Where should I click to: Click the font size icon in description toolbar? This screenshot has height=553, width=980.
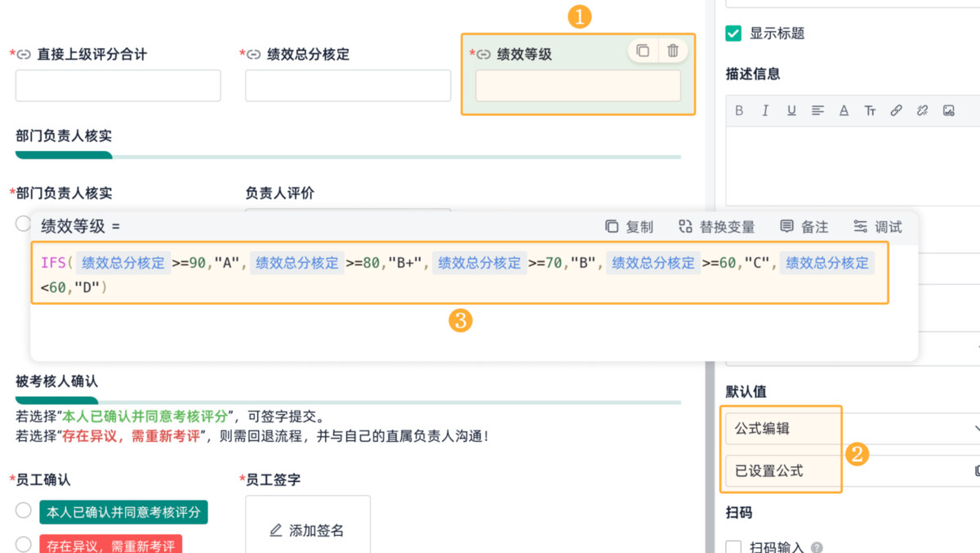[870, 110]
